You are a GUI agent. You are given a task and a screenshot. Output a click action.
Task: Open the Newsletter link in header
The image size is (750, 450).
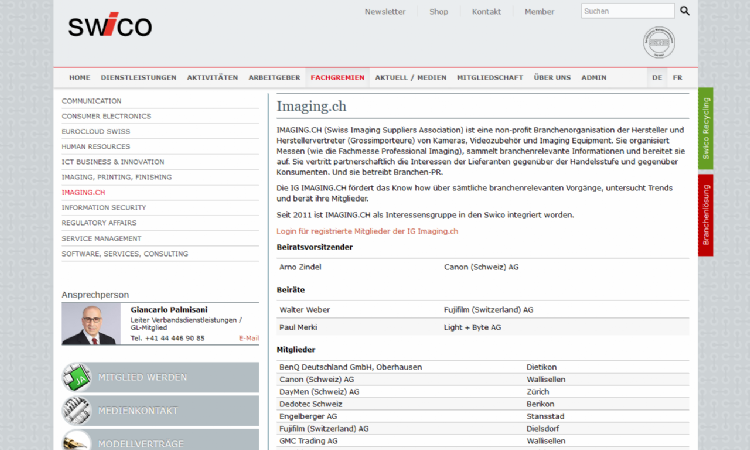coord(385,12)
